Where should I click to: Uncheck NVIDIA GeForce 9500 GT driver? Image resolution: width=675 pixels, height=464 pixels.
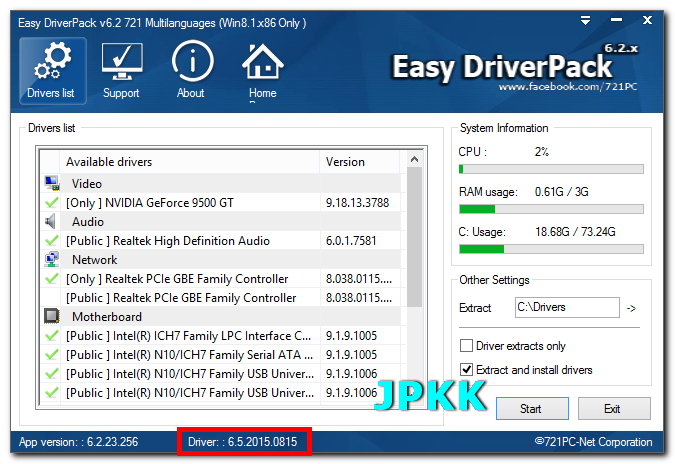(52, 202)
